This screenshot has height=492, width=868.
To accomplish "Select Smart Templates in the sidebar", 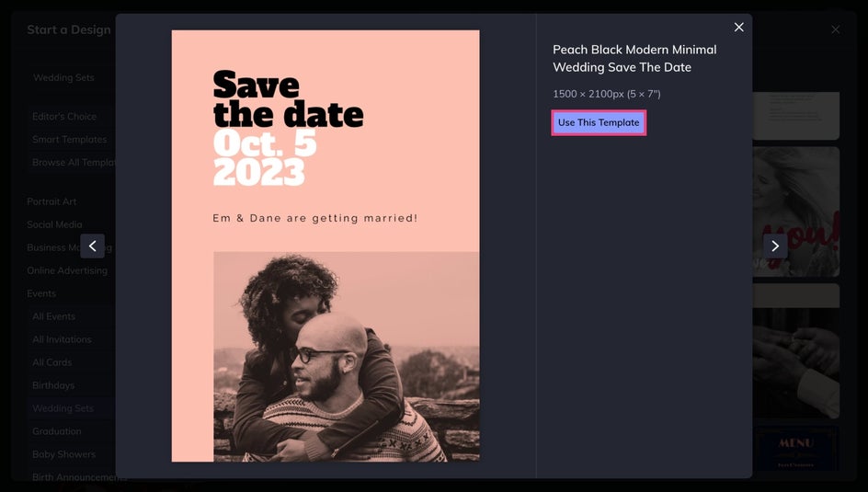I will 69,140.
